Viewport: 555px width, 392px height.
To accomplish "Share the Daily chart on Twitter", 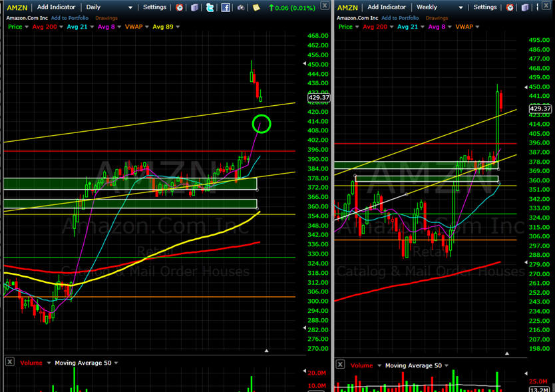I will pos(210,7).
